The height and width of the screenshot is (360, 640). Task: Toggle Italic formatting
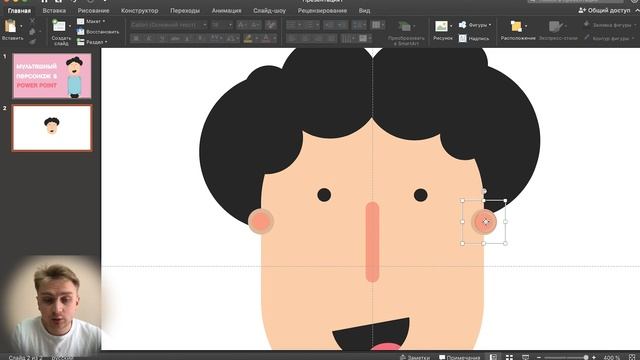pos(149,38)
